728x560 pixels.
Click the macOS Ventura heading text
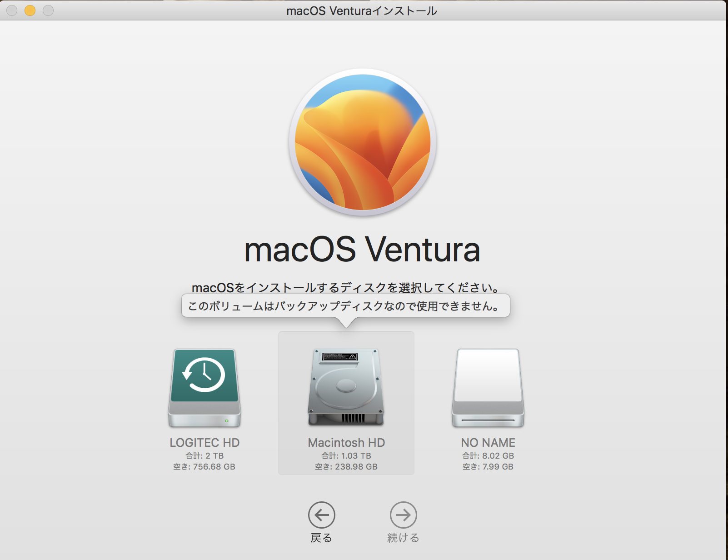[x=362, y=250]
